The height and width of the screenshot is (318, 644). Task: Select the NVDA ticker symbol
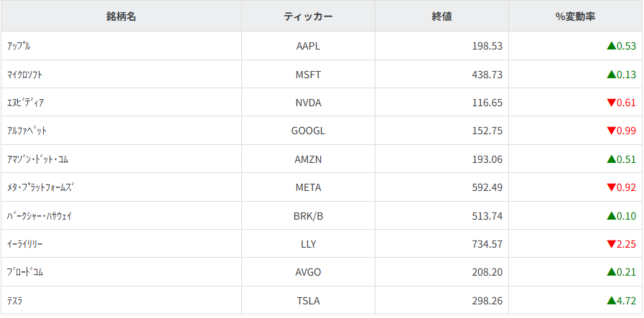[308, 103]
